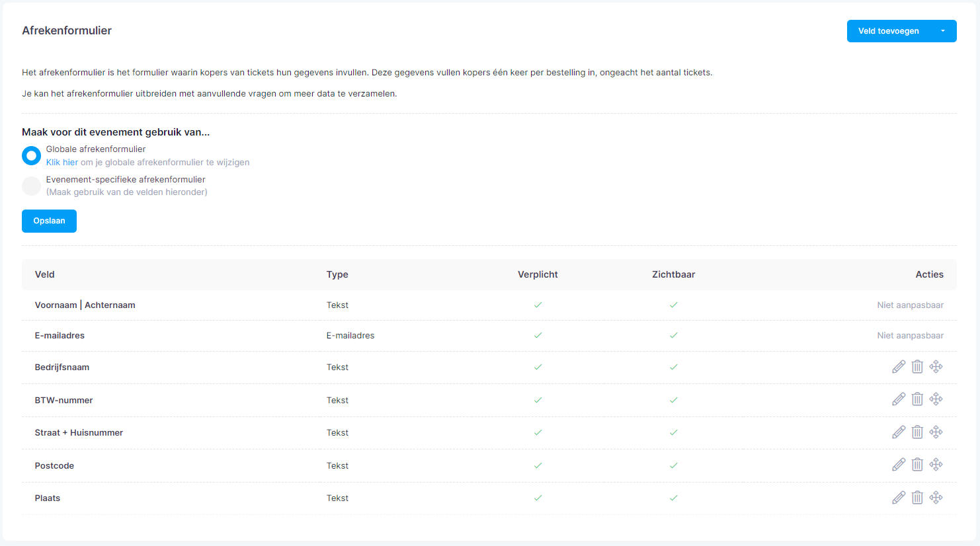Click the Verplicht checkmark for BTW-nummer
Image resolution: width=980 pixels, height=546 pixels.
tap(538, 400)
